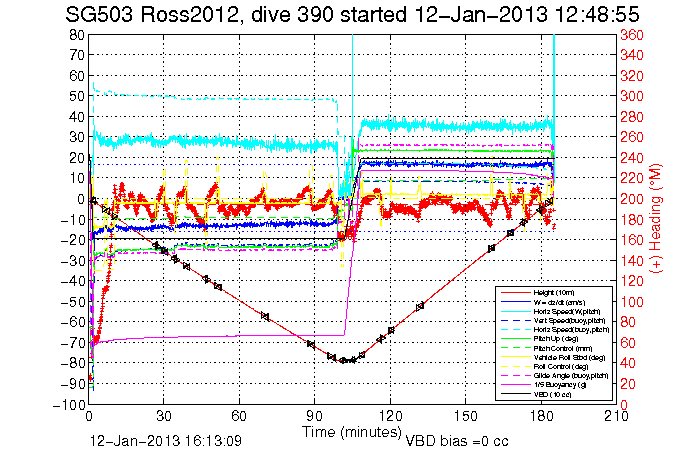Click the '12-Jan-2013 16:13:09' timestamp below the plot
This screenshot has height=454, width=681.
(165, 441)
